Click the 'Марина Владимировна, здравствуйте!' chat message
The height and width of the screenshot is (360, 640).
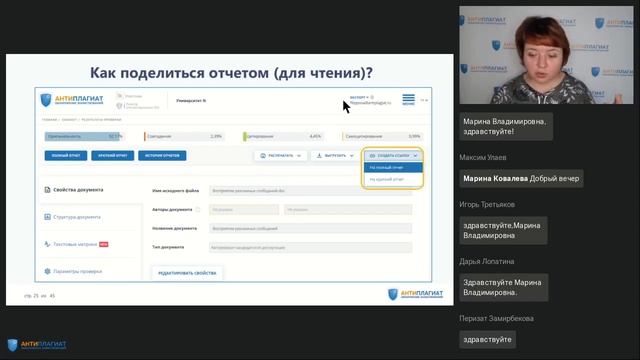tap(506, 127)
